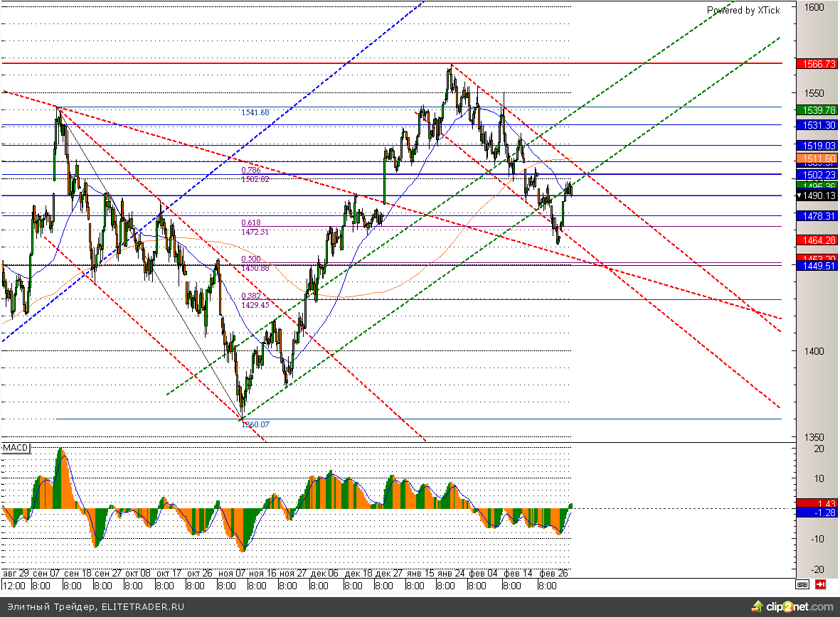This screenshot has width=840, height=617.
Task: Click the 1360.07 low price annotation
Action: [x=255, y=424]
